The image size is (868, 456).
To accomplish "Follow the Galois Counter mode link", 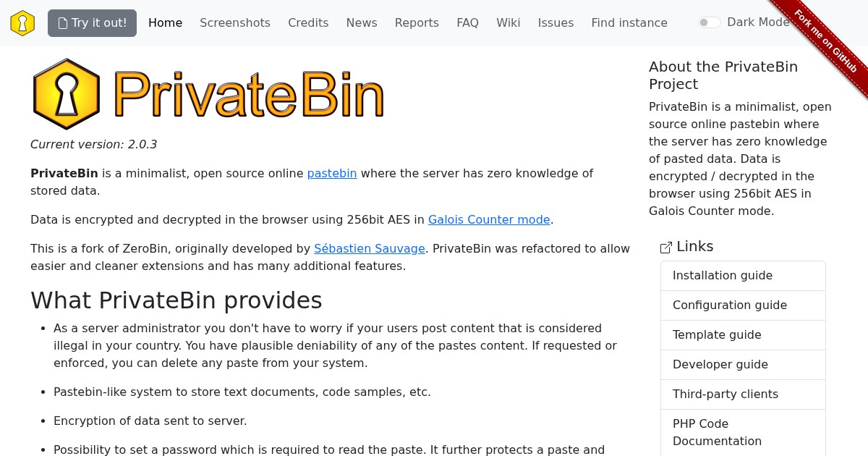I will (x=489, y=220).
